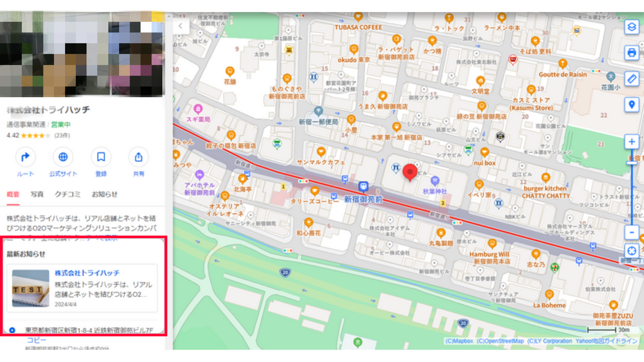Click the print map icon
The image size is (644, 362).
632,53
